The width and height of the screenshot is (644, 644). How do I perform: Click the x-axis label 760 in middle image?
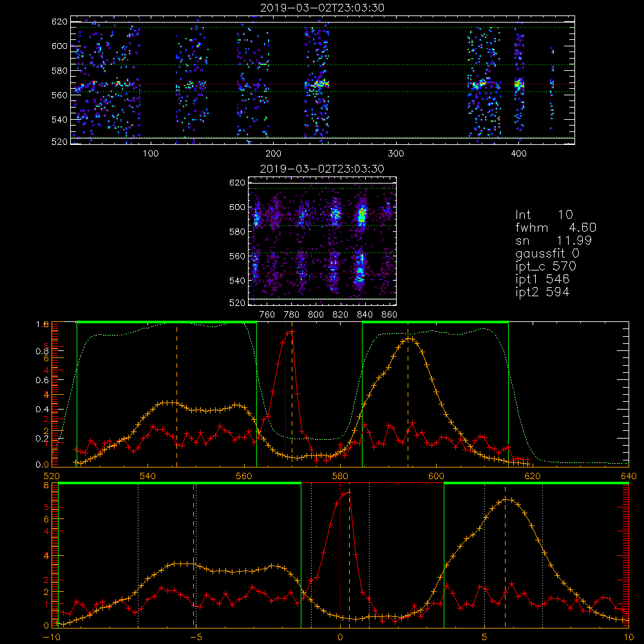tap(267, 315)
